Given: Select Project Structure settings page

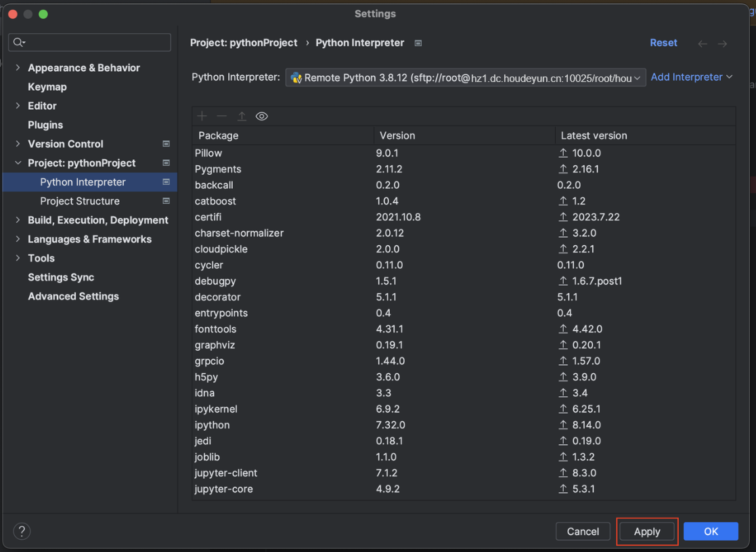Looking at the screenshot, I should pyautogui.click(x=80, y=201).
